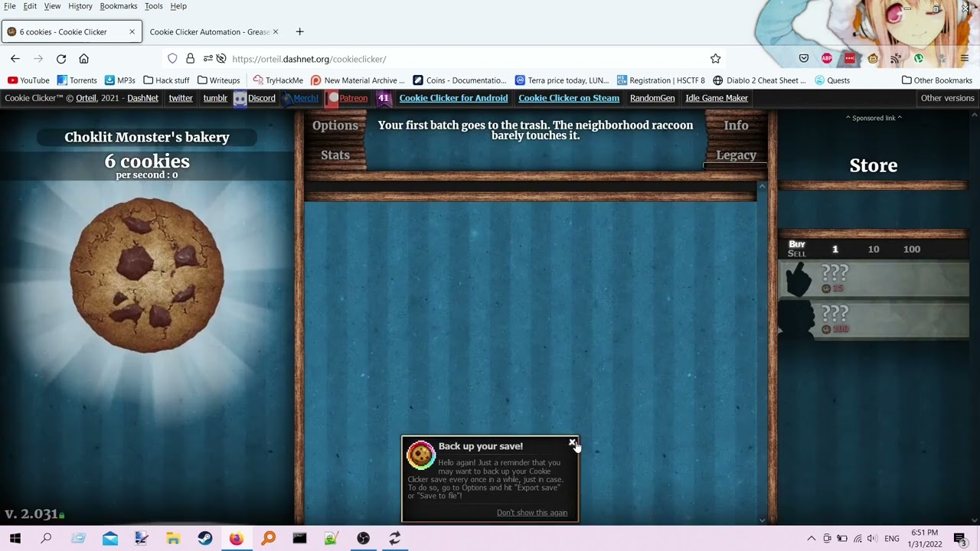Viewport: 980px width, 551px height.
Task: Rename Choklit Monster's bakery
Action: point(147,137)
